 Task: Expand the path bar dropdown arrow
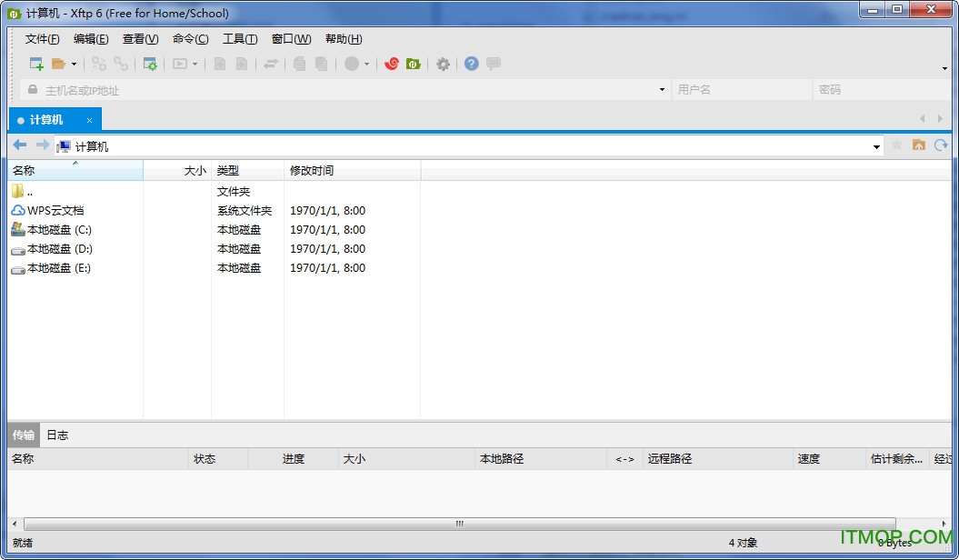876,146
